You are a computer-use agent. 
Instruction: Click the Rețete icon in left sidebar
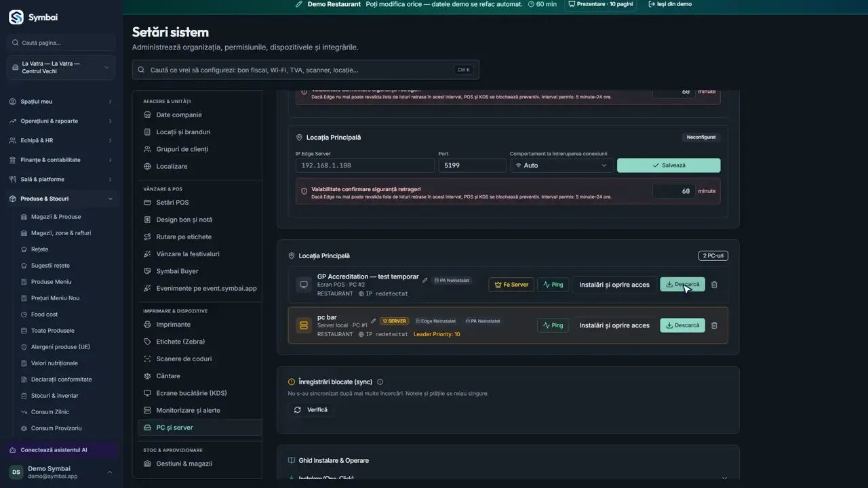24,249
